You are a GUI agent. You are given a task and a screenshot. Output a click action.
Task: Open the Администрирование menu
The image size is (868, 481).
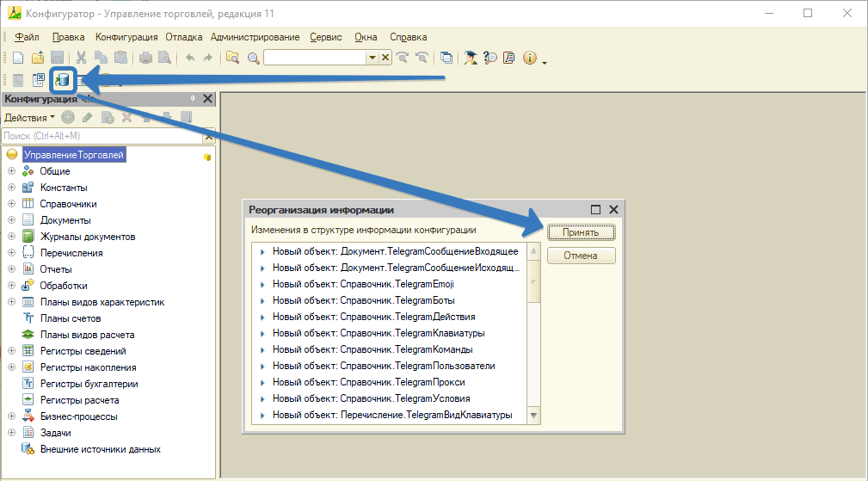(x=255, y=37)
